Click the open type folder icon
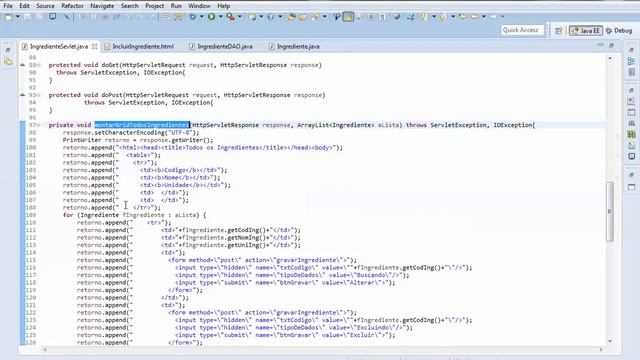The height and width of the screenshot is (360, 640). (291, 17)
